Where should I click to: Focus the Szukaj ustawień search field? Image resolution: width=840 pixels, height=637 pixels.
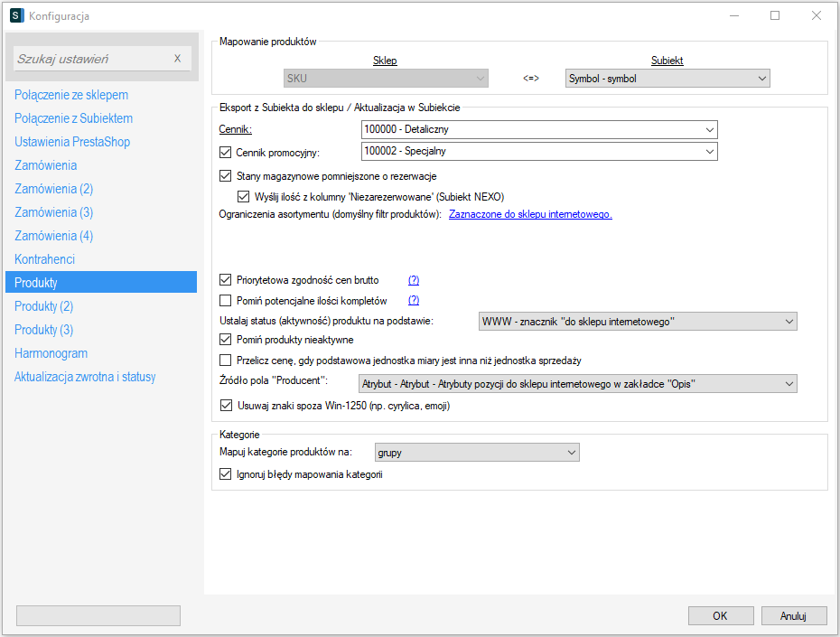click(x=90, y=59)
